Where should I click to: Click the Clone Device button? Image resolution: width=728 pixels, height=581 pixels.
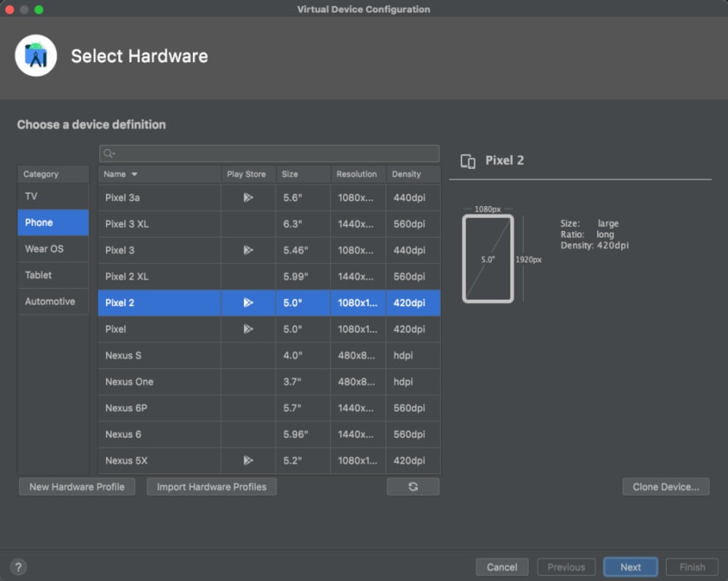(x=666, y=487)
